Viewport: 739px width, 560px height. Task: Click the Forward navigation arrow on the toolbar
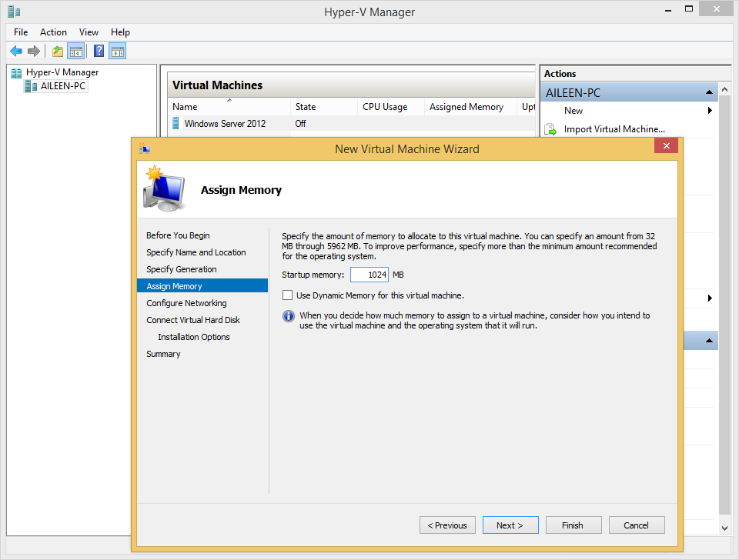(x=34, y=51)
